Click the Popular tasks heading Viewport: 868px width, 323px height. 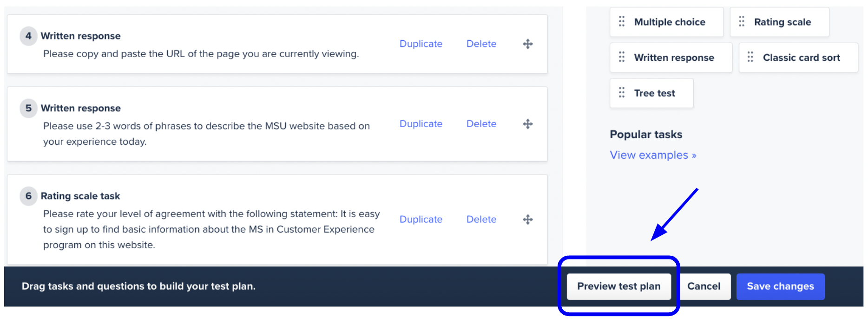[x=646, y=135]
